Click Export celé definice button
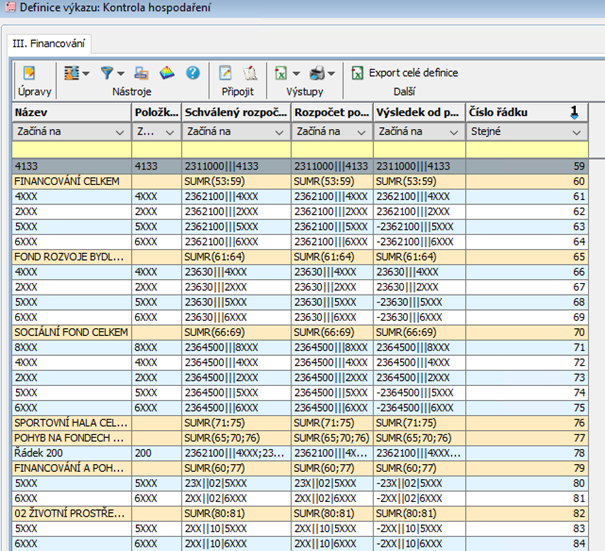This screenshot has width=605, height=551. pos(405,73)
